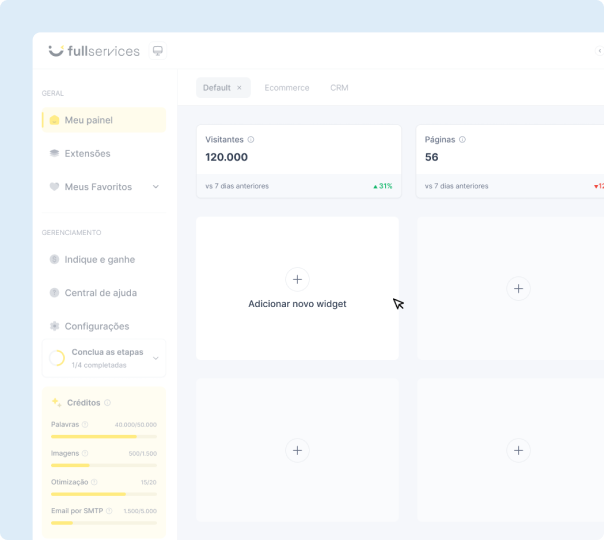Screen dimensions: 604x540
Task: Go to Central de ajuda
Action: pyautogui.click(x=100, y=293)
